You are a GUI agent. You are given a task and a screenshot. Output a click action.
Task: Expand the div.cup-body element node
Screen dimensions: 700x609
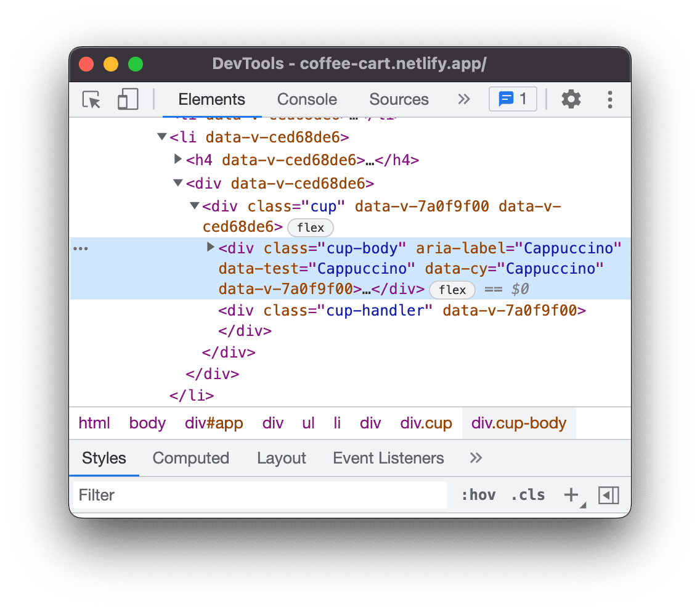210,248
